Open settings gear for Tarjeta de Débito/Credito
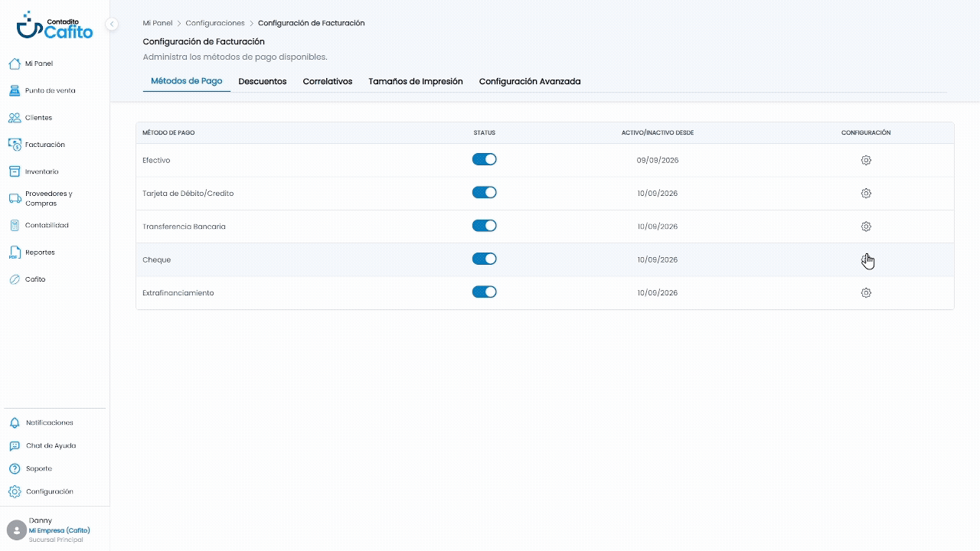Viewport: 980px width, 551px height. coord(866,193)
